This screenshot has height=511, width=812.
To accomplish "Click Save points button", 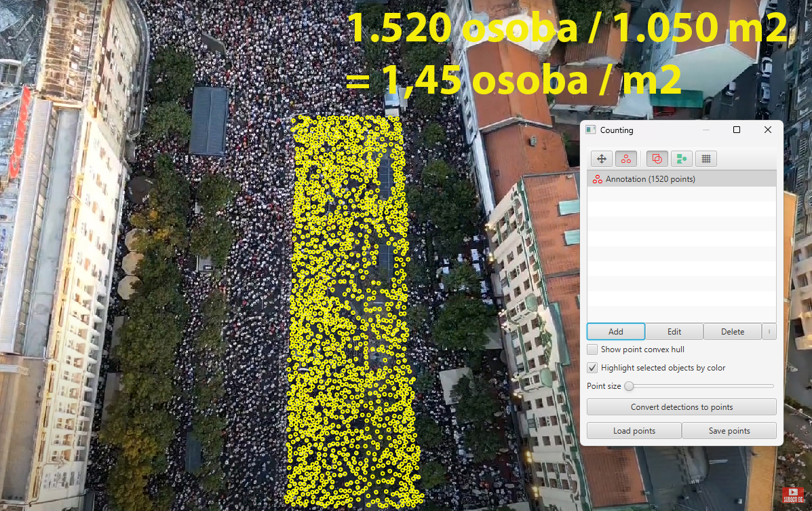I will coord(729,431).
